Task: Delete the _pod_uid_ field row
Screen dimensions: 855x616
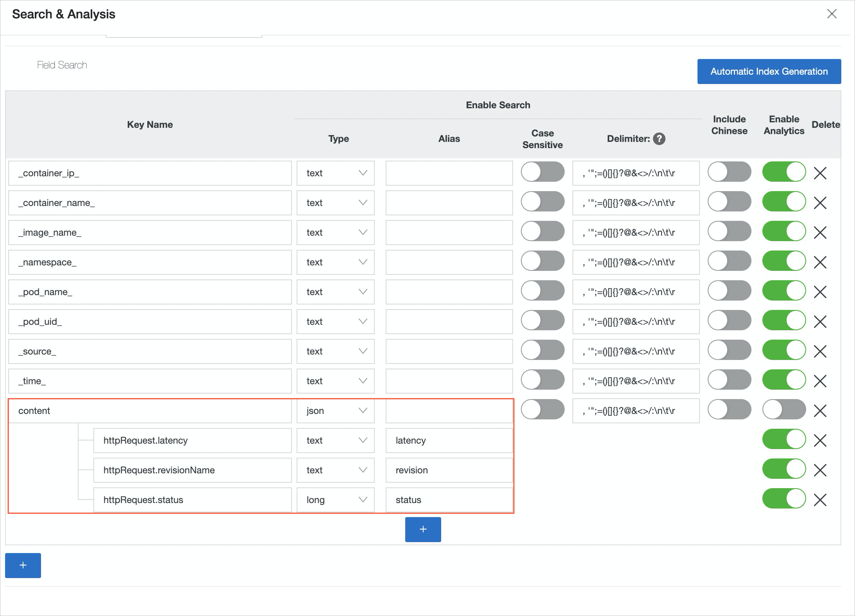Action: click(x=820, y=321)
